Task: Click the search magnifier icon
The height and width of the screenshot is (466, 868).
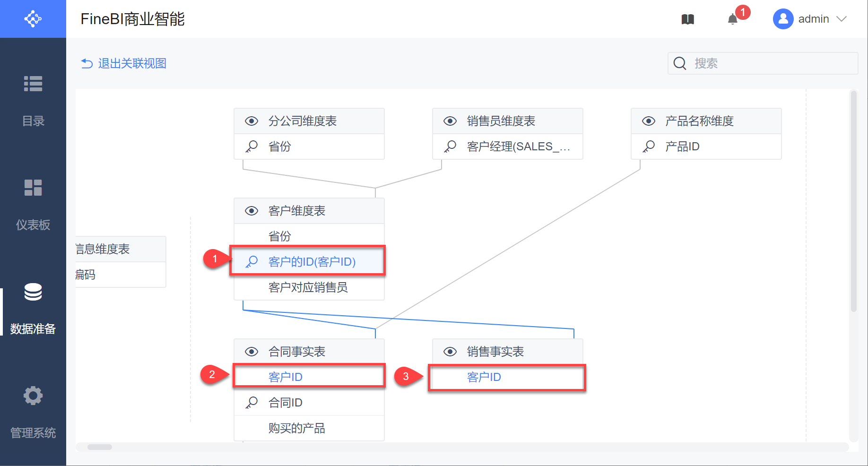Action: click(680, 63)
